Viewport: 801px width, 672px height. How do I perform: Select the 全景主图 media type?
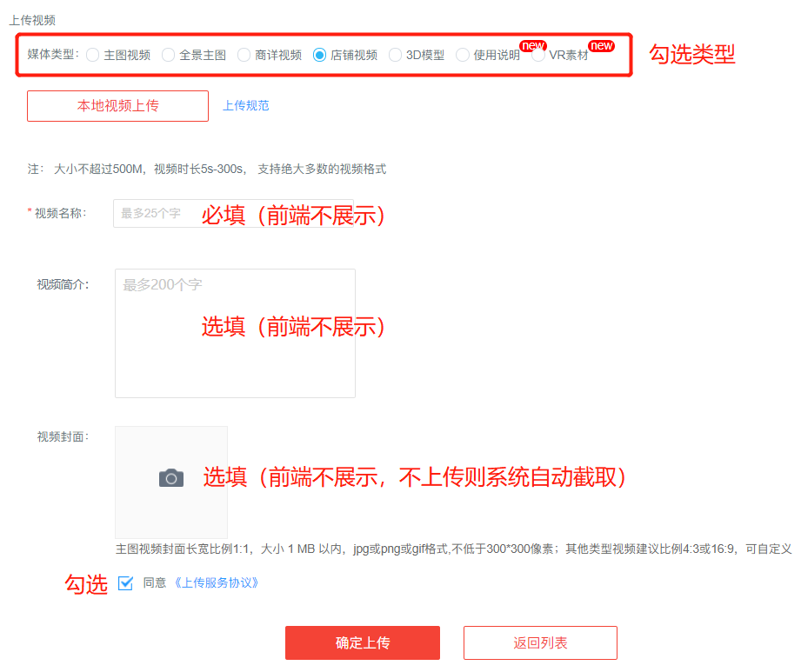tap(168, 55)
